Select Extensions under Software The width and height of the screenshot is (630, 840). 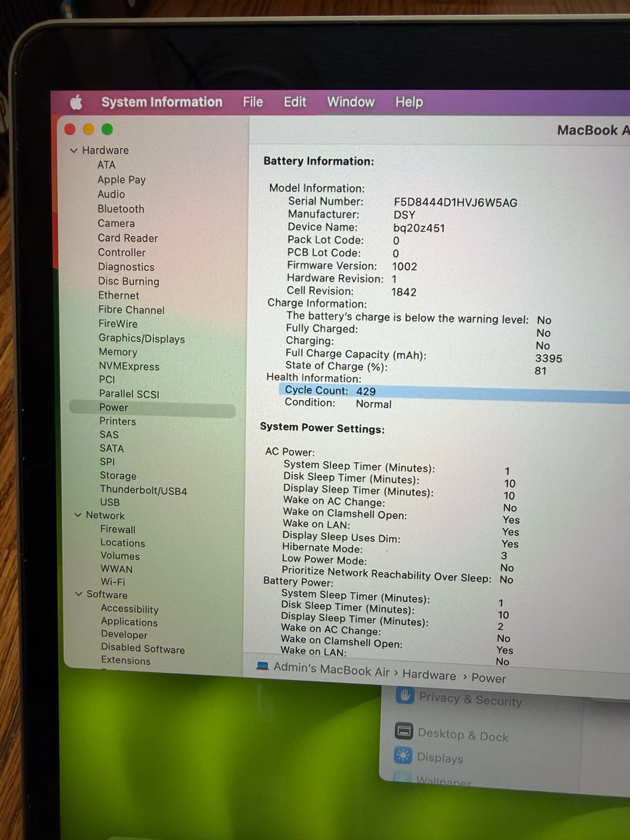coord(125,660)
